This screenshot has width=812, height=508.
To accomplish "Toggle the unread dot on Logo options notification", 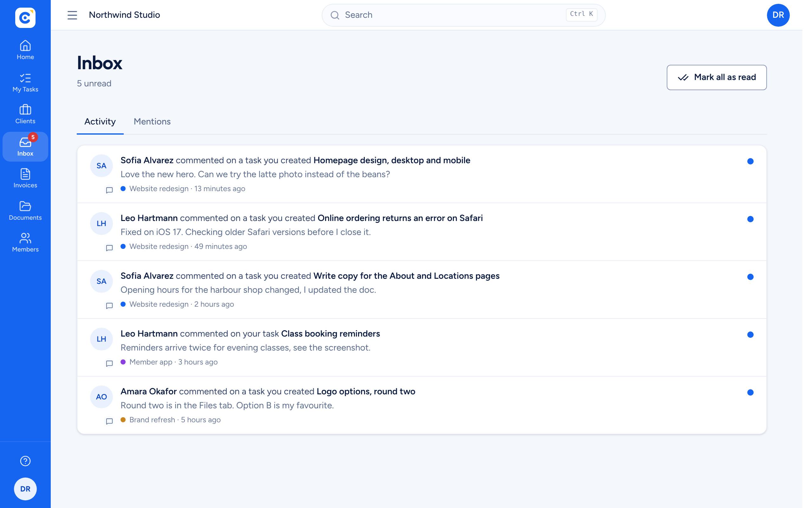I will point(750,392).
